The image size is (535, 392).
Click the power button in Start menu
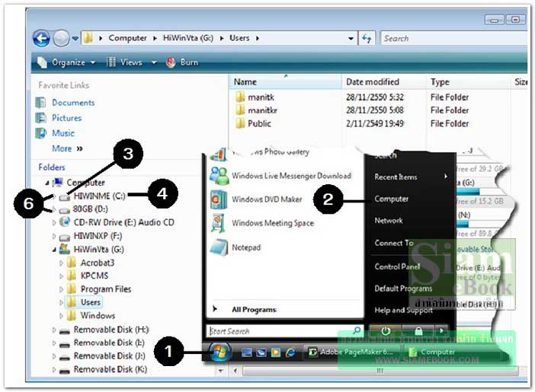click(386, 331)
